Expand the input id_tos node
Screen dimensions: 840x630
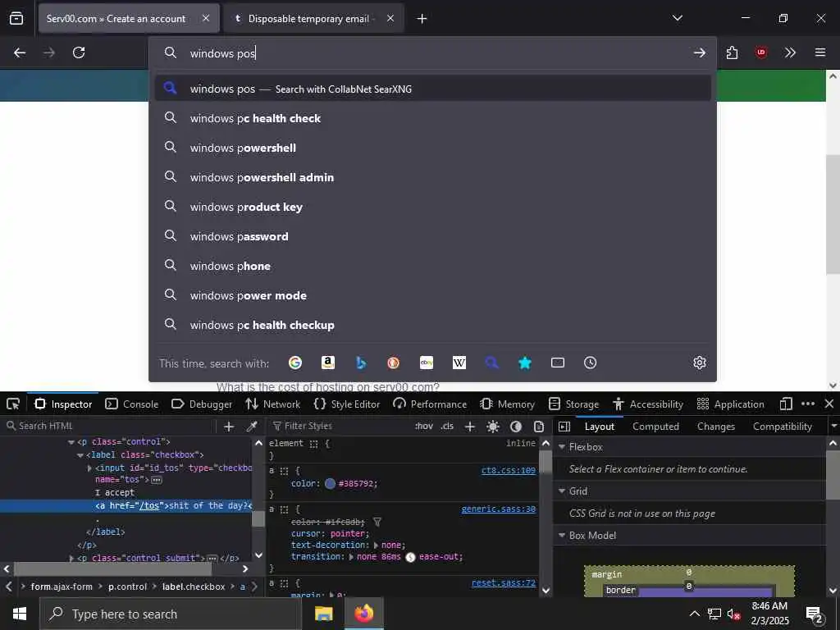tap(89, 468)
